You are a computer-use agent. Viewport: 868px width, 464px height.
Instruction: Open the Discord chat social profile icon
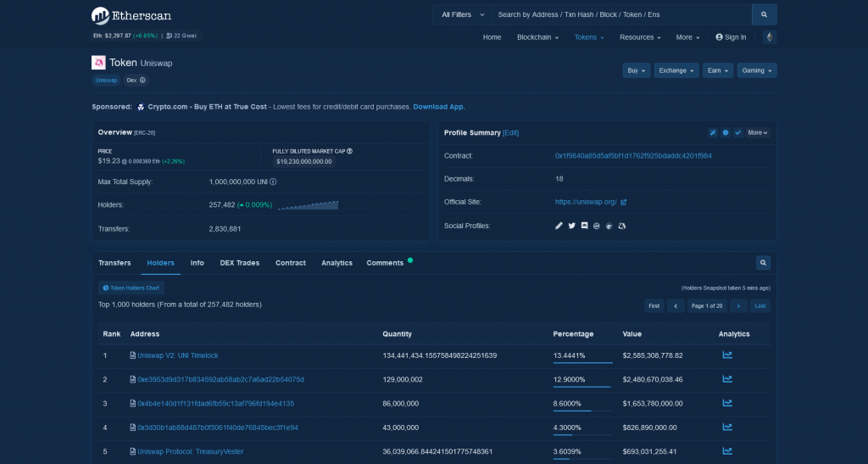click(584, 226)
